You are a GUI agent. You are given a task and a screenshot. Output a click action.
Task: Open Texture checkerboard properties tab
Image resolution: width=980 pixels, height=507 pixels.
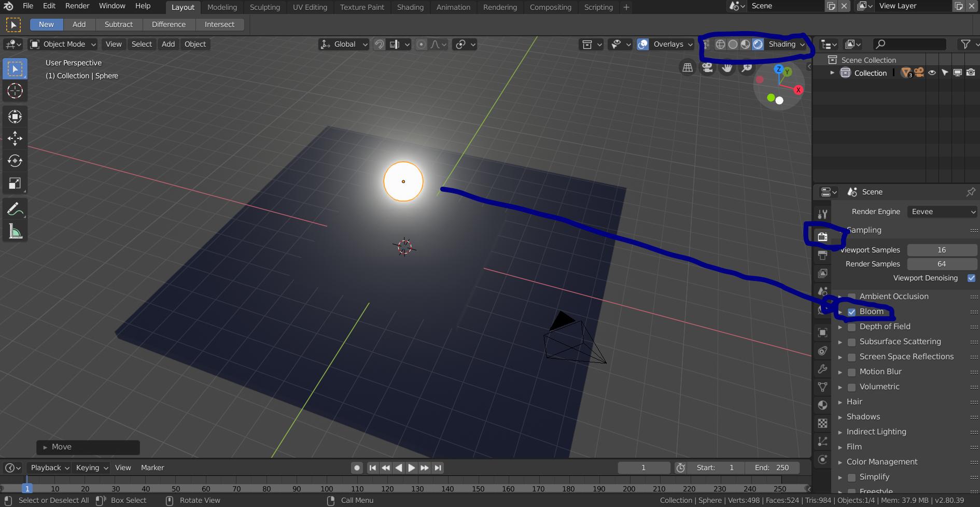click(822, 424)
